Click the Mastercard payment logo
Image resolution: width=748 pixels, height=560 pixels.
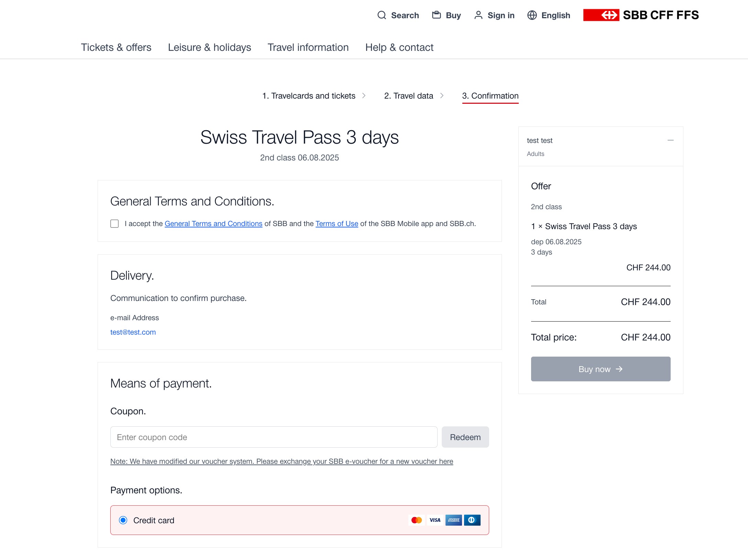pos(417,520)
